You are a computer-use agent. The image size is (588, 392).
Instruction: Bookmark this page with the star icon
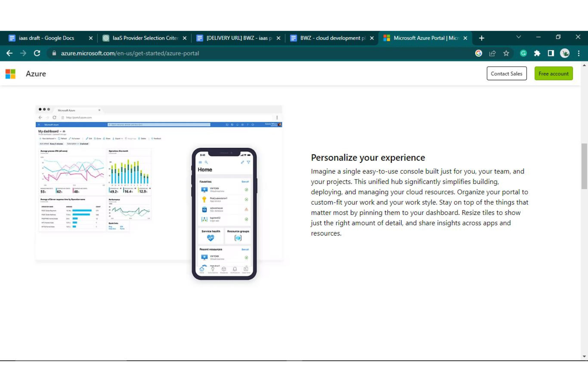(506, 53)
